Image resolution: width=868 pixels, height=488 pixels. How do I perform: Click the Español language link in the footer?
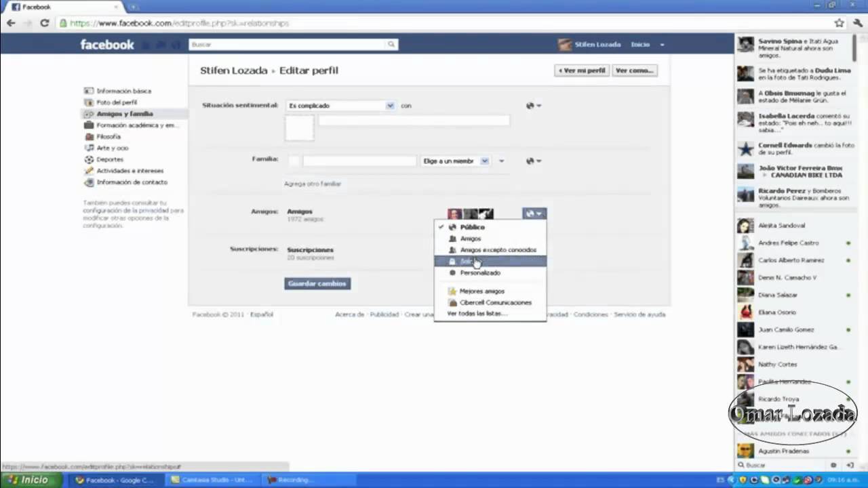tap(261, 314)
